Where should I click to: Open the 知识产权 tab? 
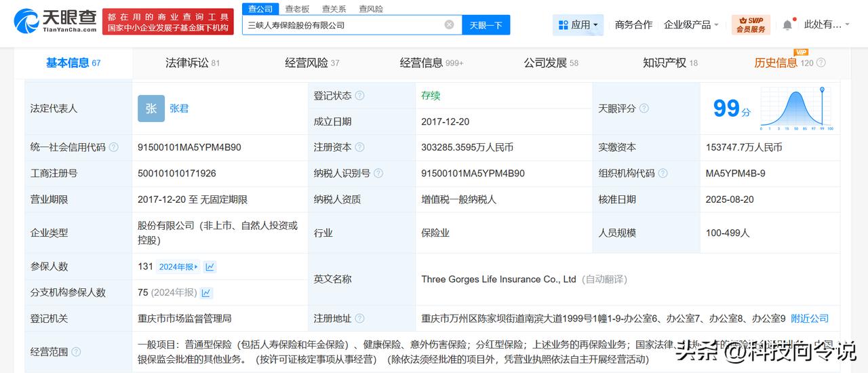click(670, 63)
